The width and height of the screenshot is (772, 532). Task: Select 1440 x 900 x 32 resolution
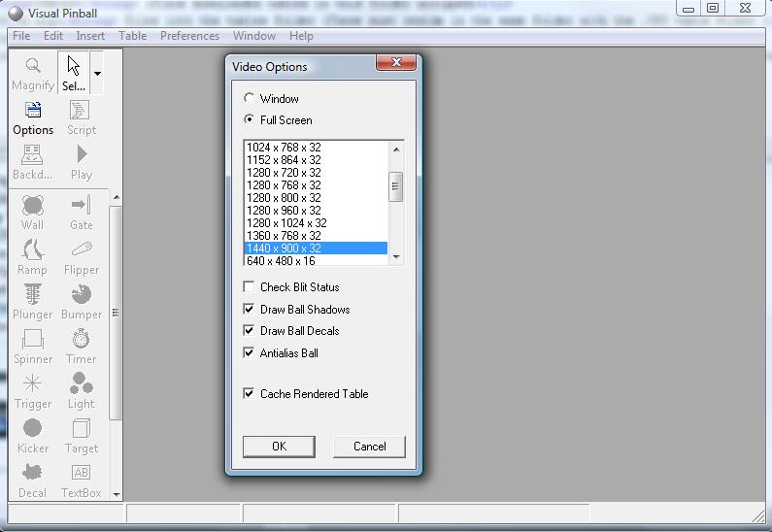316,248
